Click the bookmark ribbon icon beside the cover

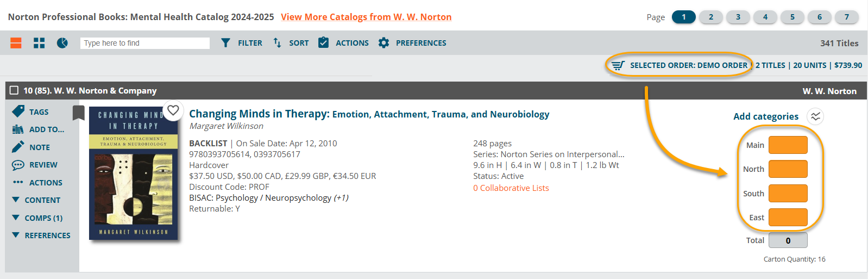[79, 113]
